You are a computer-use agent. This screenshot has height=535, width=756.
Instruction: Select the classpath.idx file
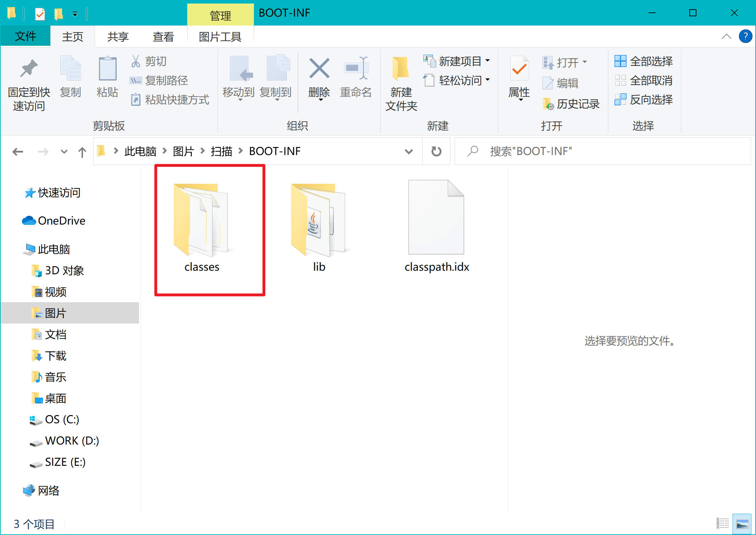point(437,226)
